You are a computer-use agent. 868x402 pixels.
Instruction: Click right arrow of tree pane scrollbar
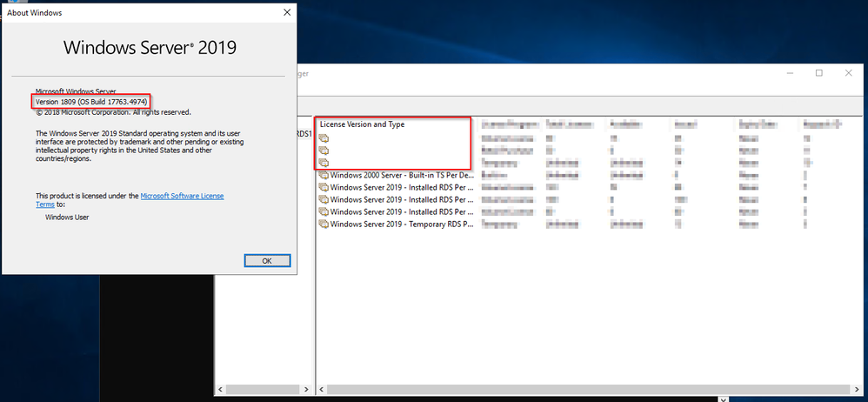(308, 389)
